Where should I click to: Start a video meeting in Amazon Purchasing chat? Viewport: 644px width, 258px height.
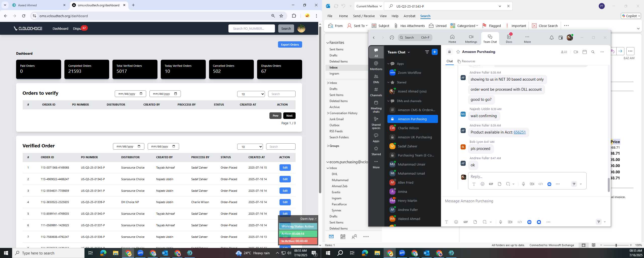(x=576, y=52)
